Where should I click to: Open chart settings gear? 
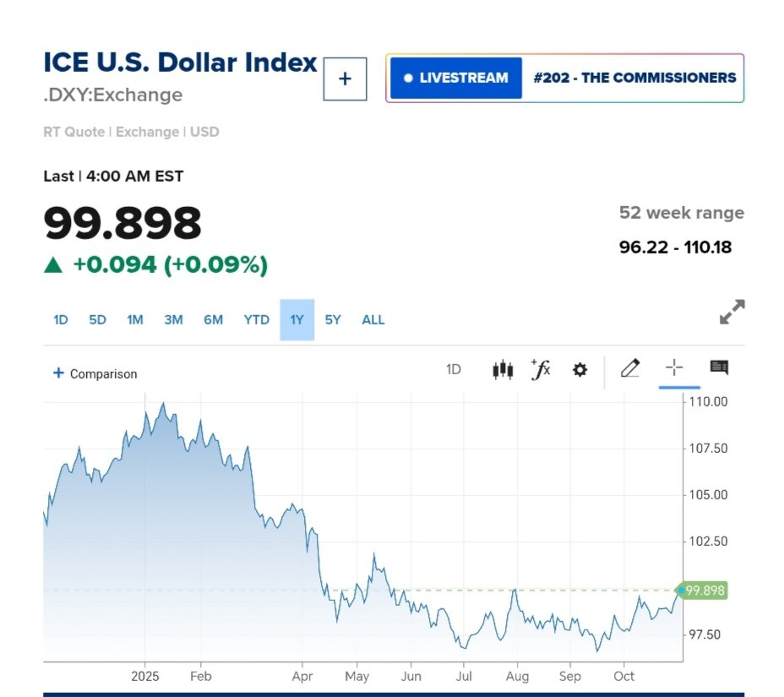coord(580,369)
